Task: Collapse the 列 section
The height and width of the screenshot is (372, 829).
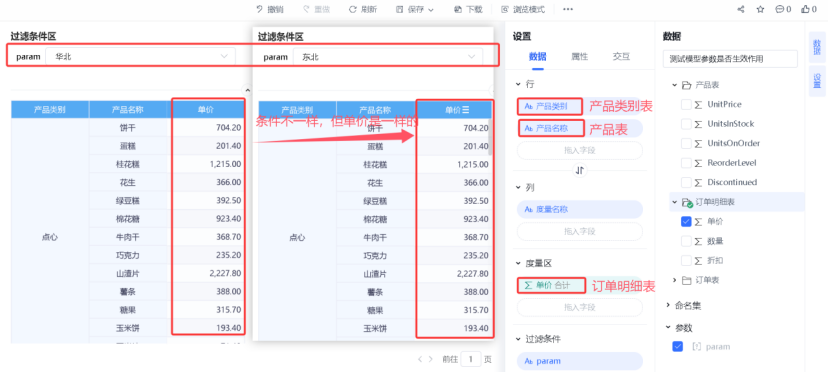Action: pos(518,188)
